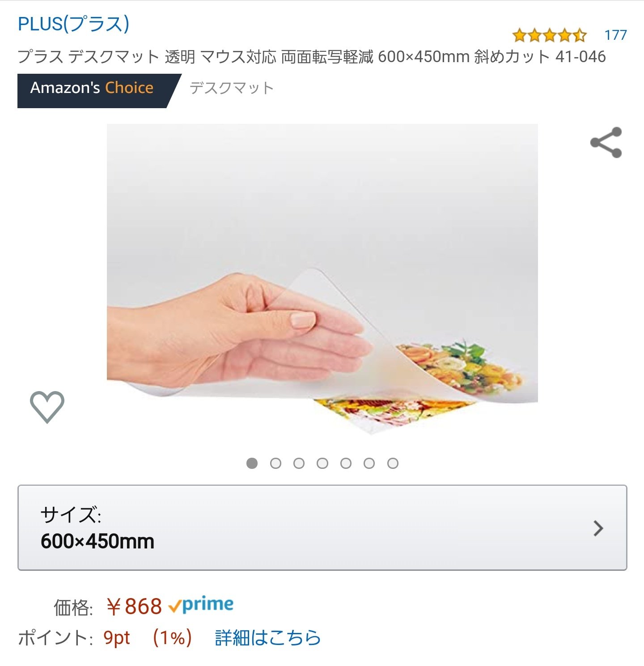The image size is (644, 666).
Task: Open the PLUS(プラス) brand link
Action: (73, 24)
